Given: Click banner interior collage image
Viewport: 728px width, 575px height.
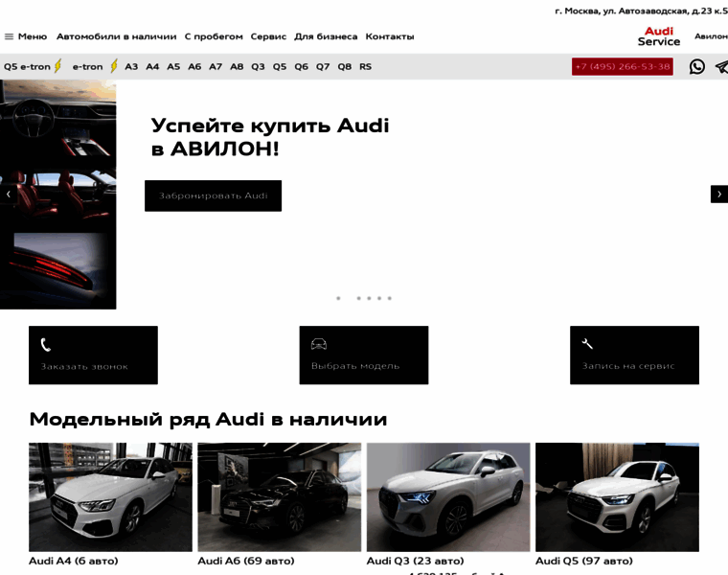Looking at the screenshot, I should tap(58, 195).
